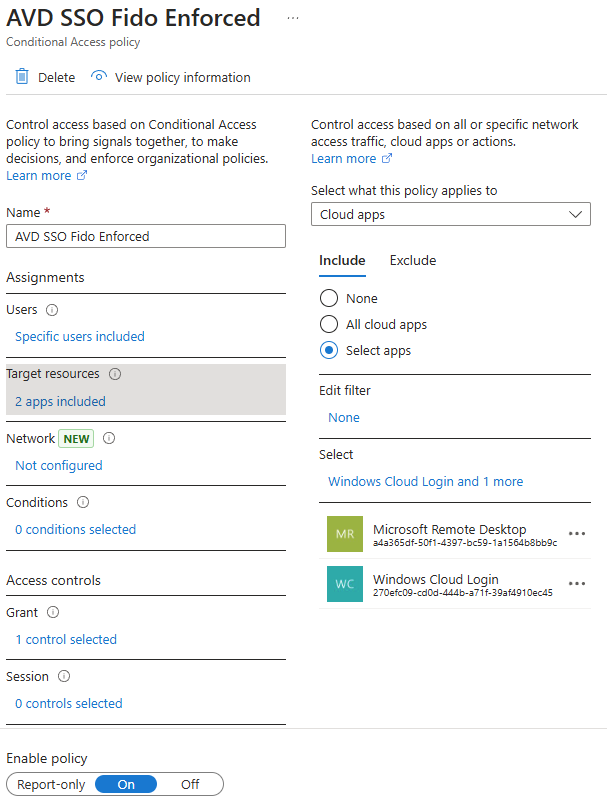This screenshot has height=799, width=607.
Task: Set Enable policy to Report-only
Action: [51, 784]
